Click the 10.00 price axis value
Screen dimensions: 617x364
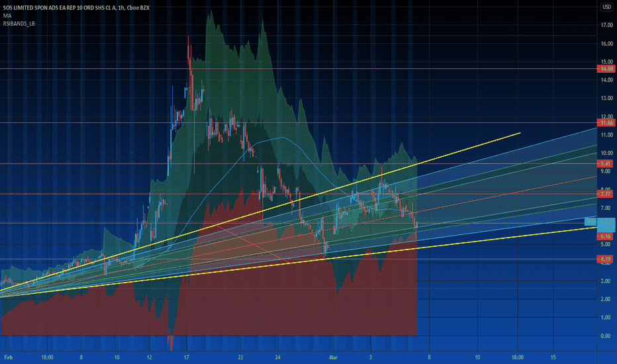coord(606,153)
